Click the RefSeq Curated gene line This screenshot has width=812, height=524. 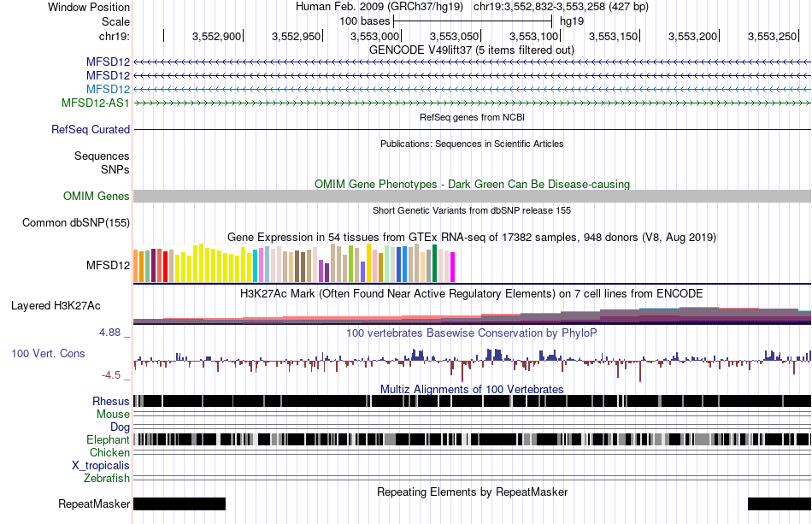click(x=473, y=129)
